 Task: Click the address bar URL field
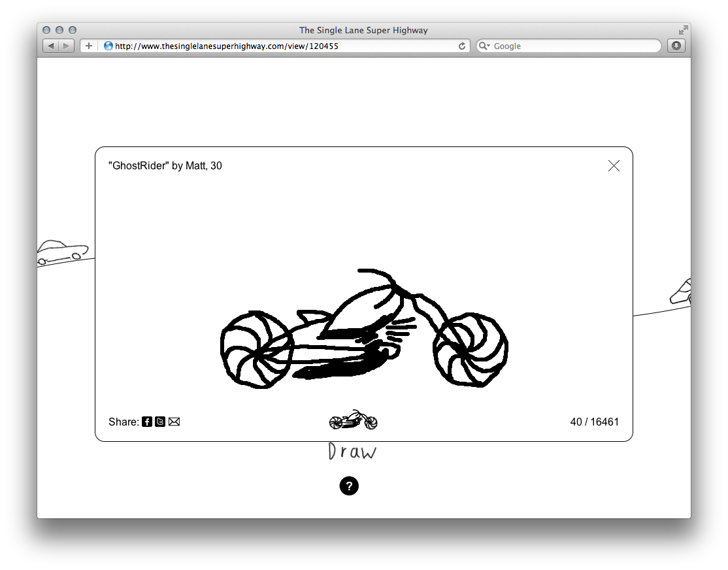click(x=281, y=46)
